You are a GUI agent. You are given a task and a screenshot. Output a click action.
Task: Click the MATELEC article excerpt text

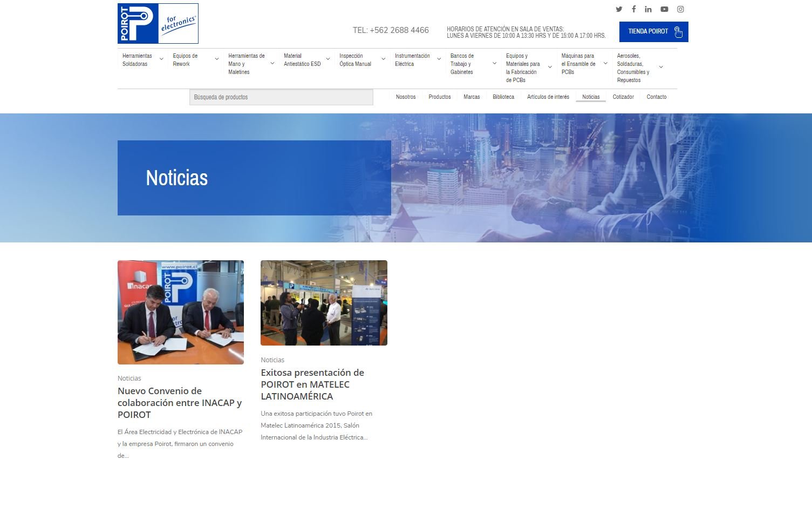[317, 425]
